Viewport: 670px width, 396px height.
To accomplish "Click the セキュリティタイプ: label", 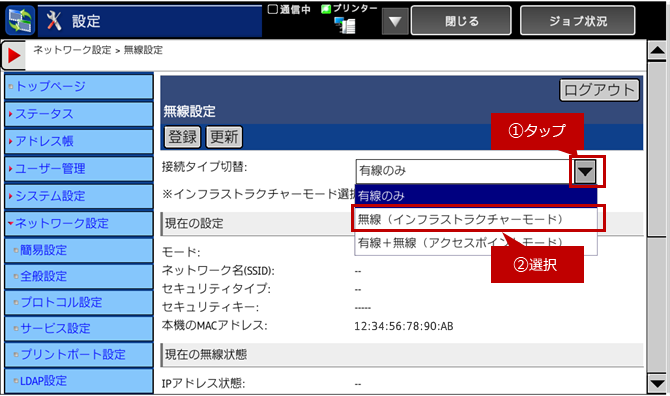I will (x=216, y=289).
